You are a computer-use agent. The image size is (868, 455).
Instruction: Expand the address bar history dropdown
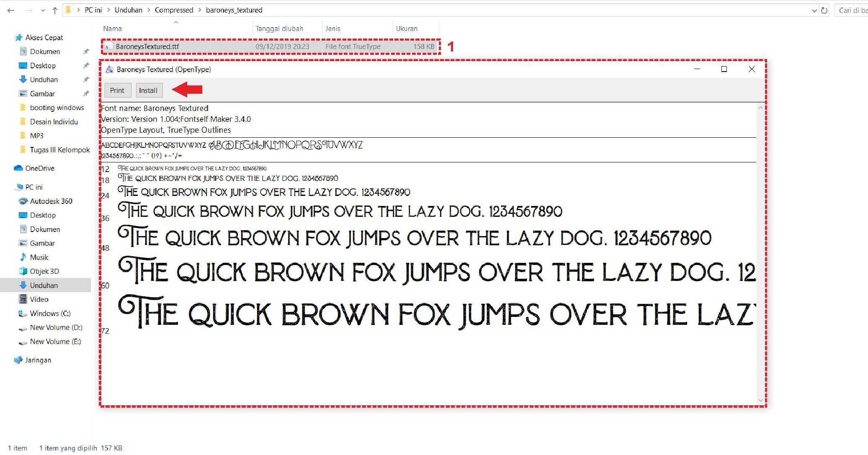pyautogui.click(x=814, y=10)
